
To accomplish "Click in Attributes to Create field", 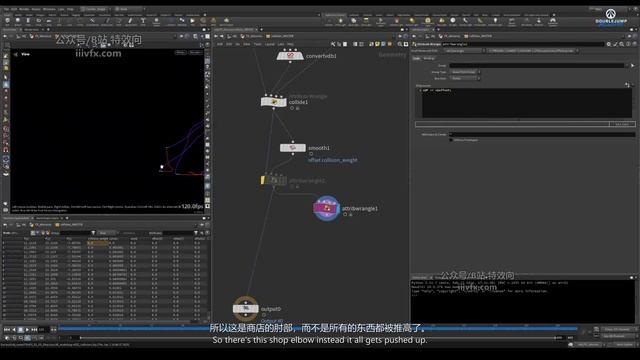I will pyautogui.click(x=542, y=134).
